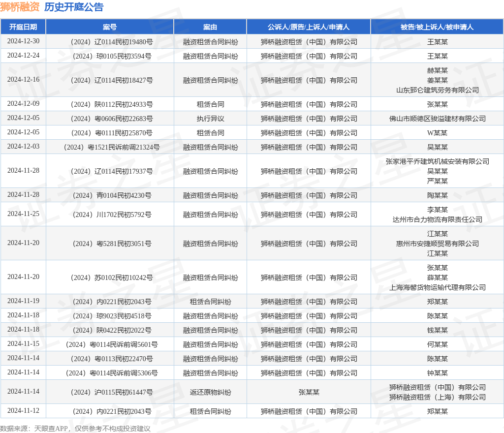Select the date 2024-12-24
The width and height of the screenshot is (504, 433).
click(x=23, y=55)
